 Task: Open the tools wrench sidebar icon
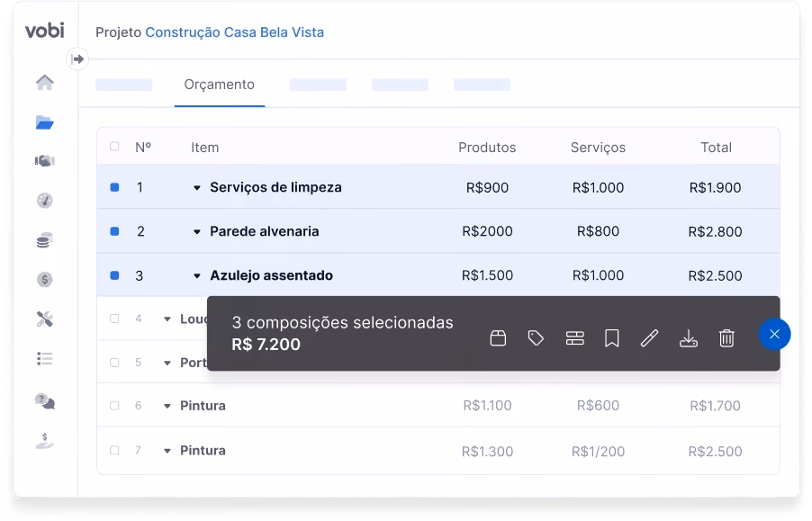point(45,319)
